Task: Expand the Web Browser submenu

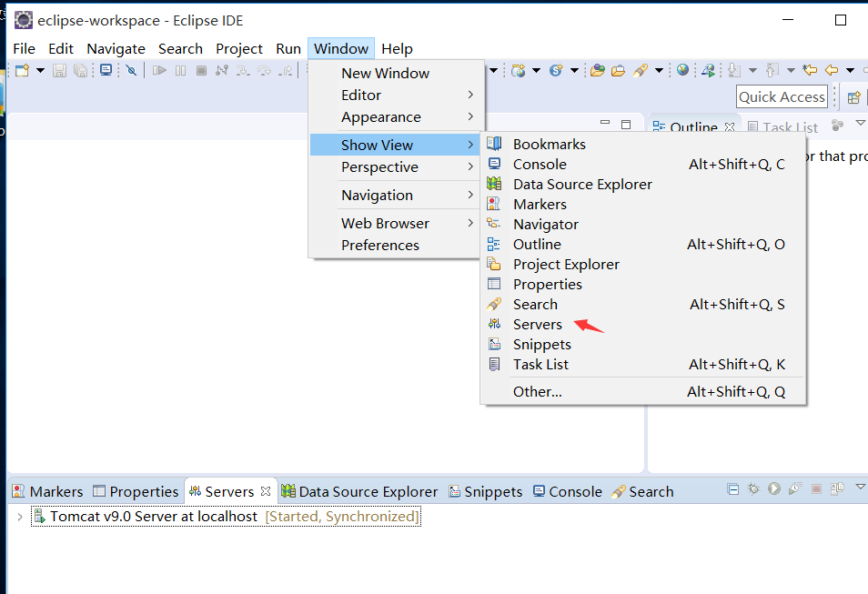Action: [397, 224]
